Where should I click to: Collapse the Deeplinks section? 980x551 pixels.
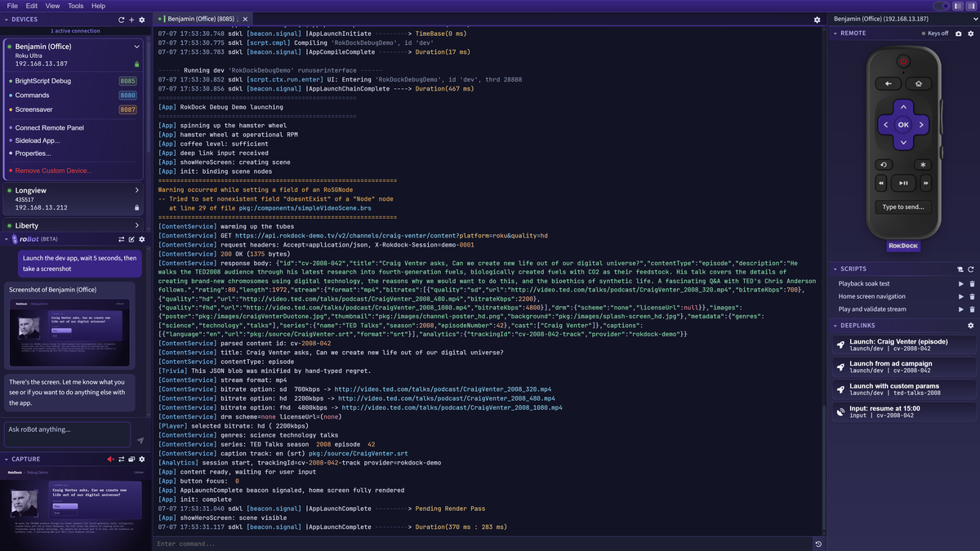click(x=835, y=325)
